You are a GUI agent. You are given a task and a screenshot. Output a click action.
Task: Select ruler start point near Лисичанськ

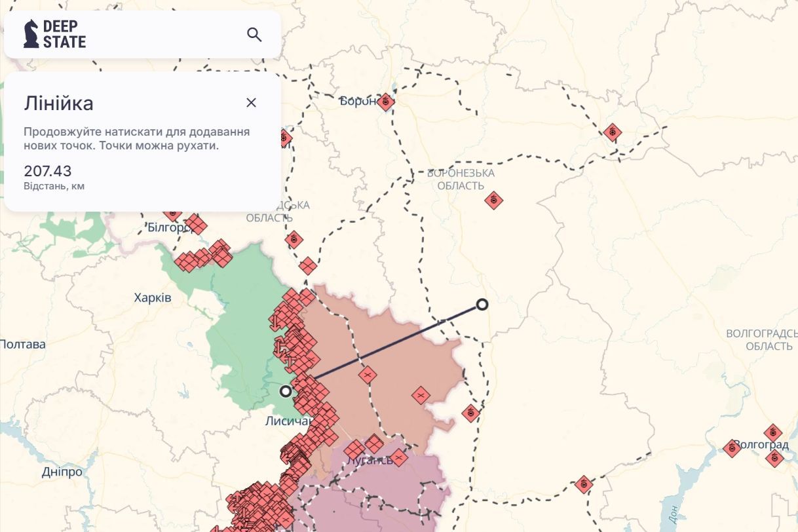(286, 391)
